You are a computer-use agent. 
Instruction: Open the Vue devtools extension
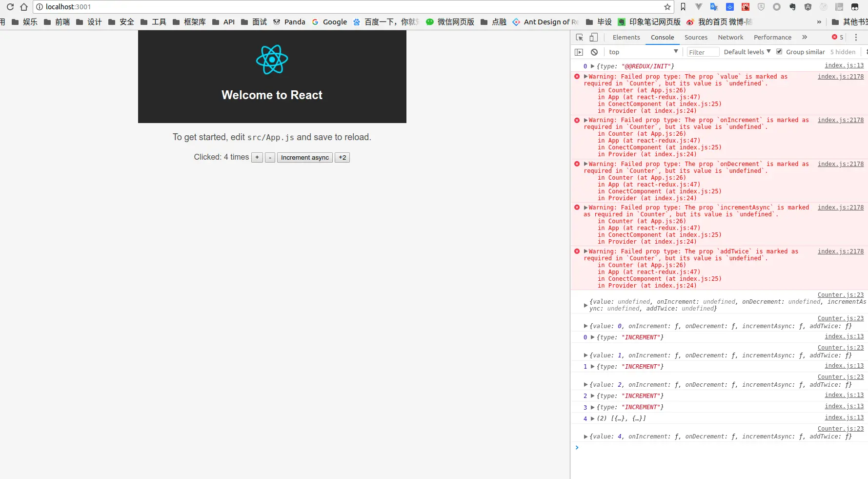[x=699, y=7]
